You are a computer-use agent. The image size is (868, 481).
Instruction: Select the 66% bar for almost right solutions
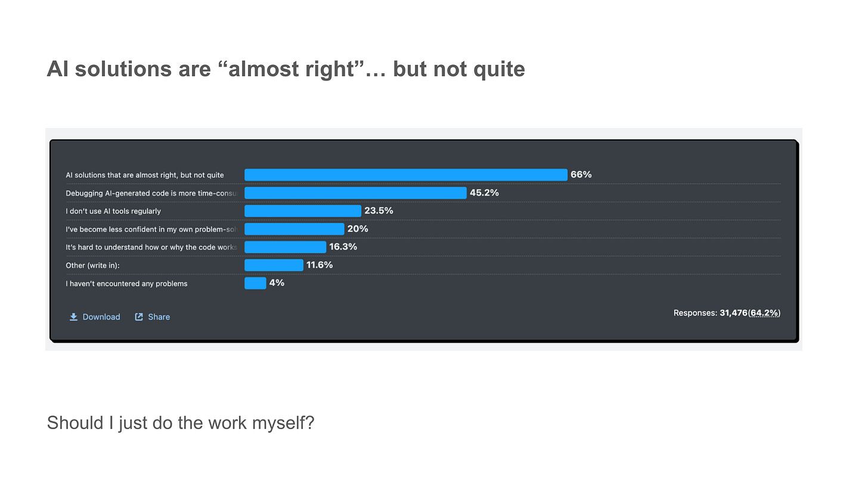pos(406,175)
